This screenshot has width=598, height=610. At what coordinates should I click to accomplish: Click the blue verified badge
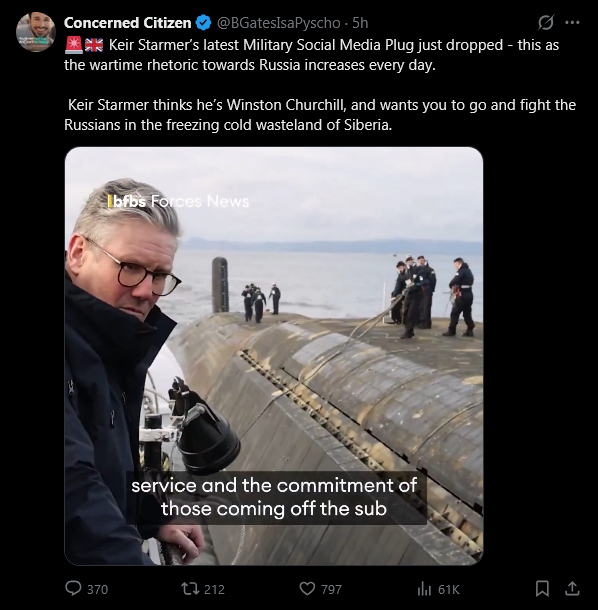[x=203, y=23]
